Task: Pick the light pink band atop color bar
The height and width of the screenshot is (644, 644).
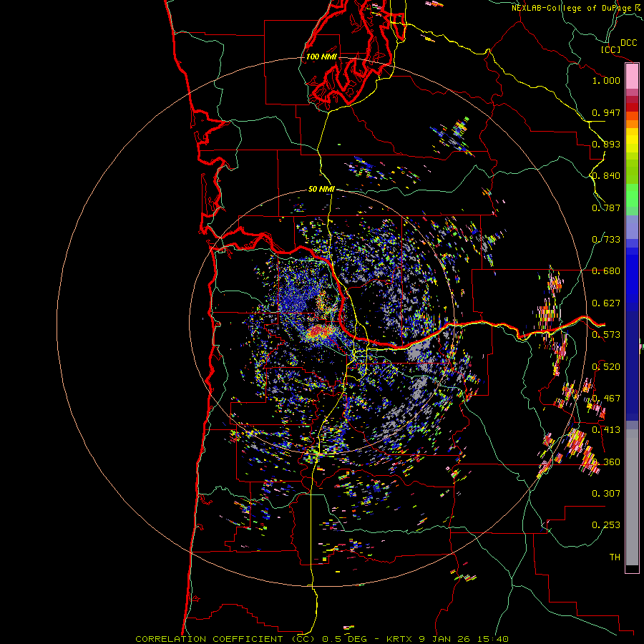Action: point(632,76)
